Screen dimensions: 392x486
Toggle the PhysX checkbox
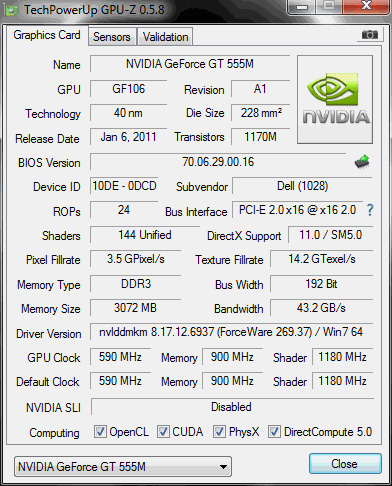point(219,432)
